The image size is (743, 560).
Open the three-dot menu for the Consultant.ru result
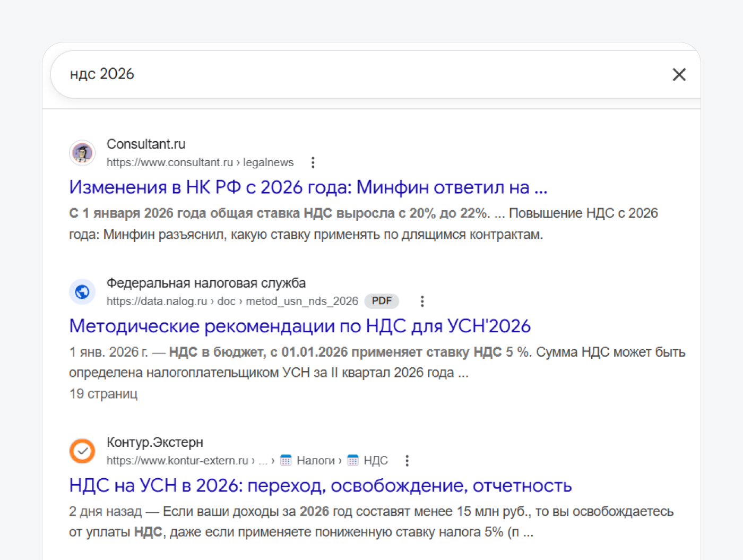313,162
